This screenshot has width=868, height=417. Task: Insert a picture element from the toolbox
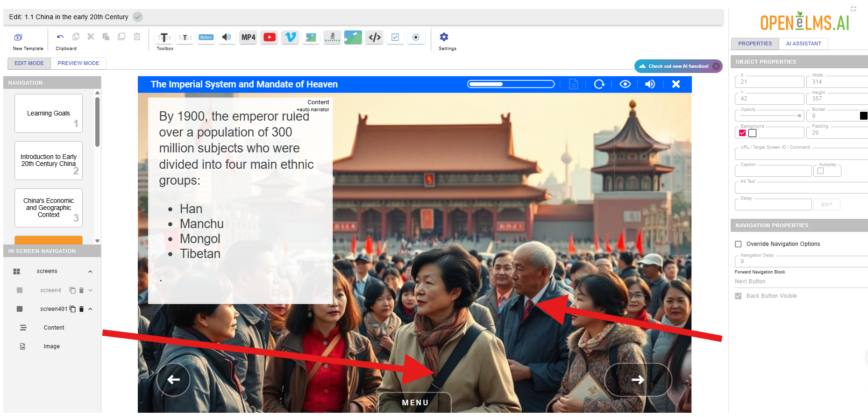point(311,37)
